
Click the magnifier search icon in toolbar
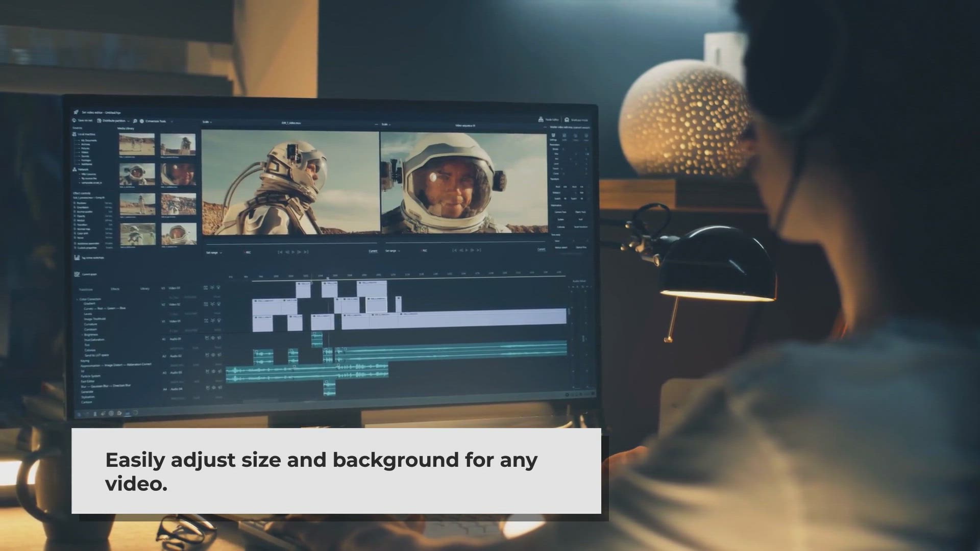point(135,121)
